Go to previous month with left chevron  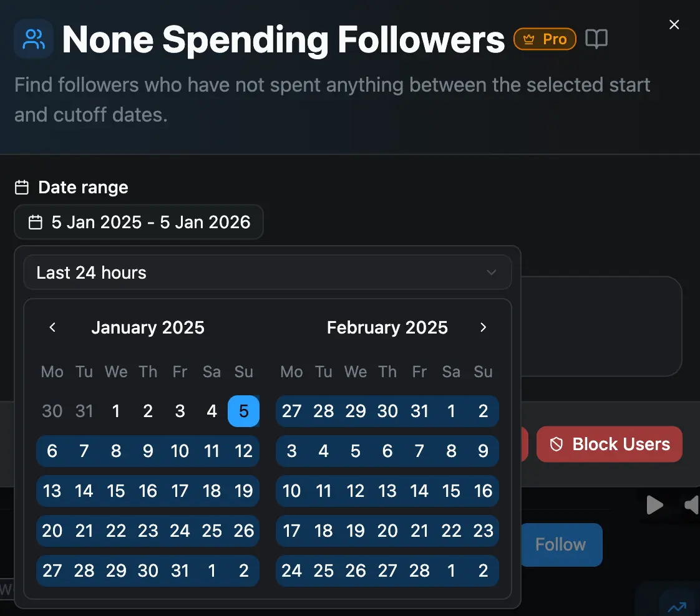pos(52,327)
